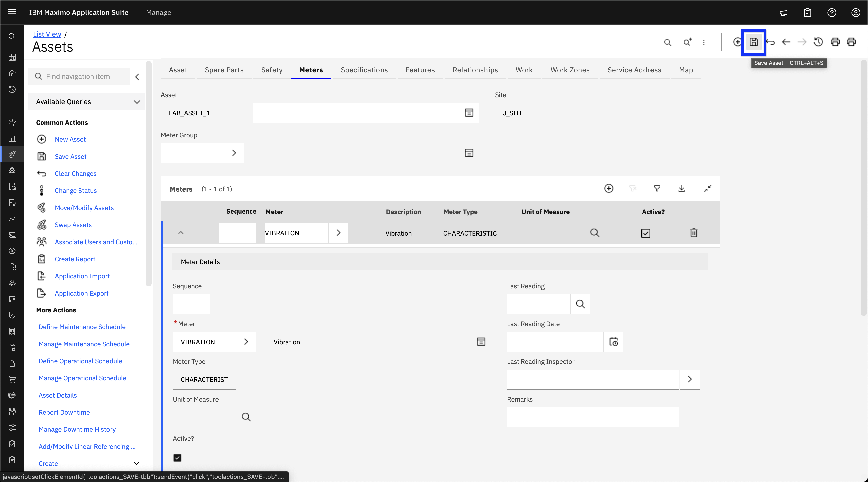
Task: Click the New Asset plus toolbar icon
Action: [x=737, y=42]
